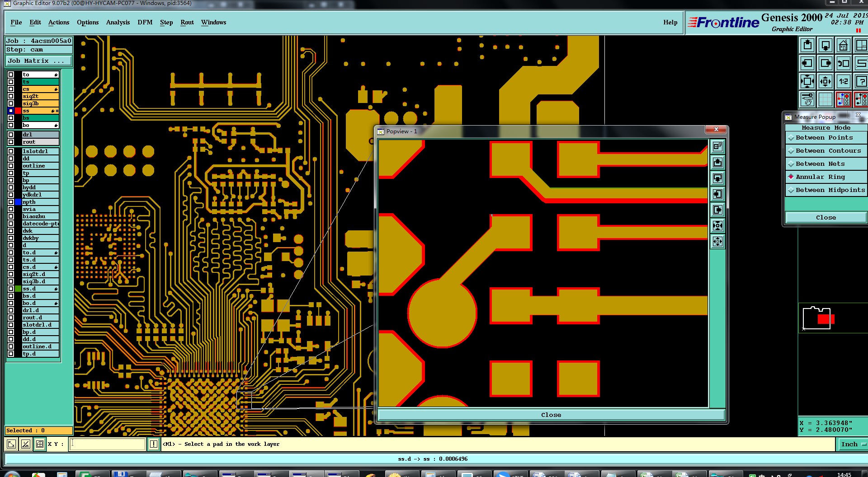Open the Analysis menu
868x477 pixels.
pyautogui.click(x=118, y=22)
